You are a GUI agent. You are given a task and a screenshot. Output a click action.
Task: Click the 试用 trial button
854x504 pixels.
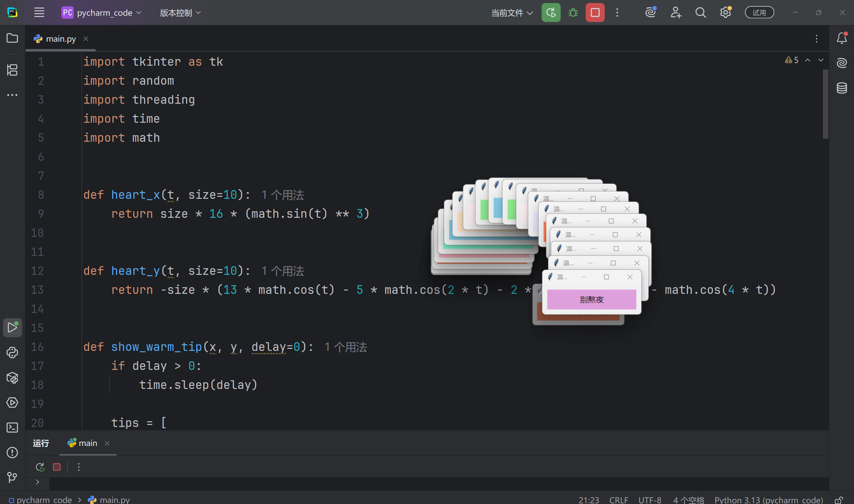[759, 13]
